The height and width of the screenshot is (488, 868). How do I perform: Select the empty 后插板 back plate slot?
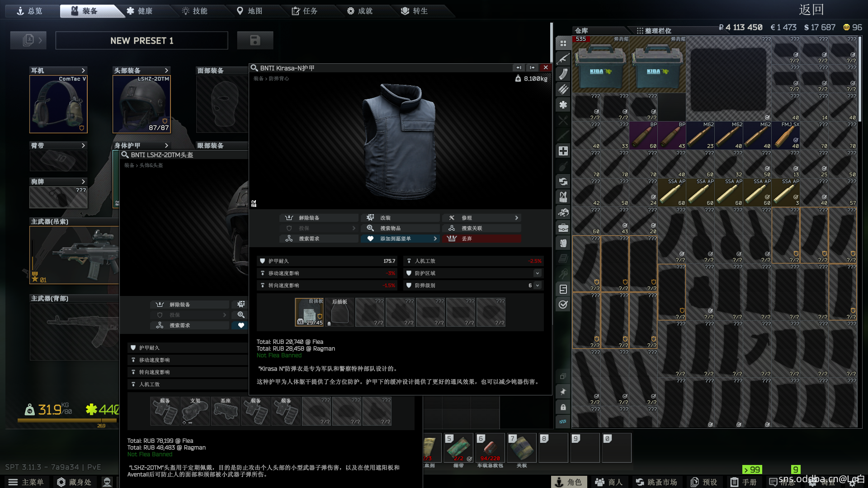point(340,312)
